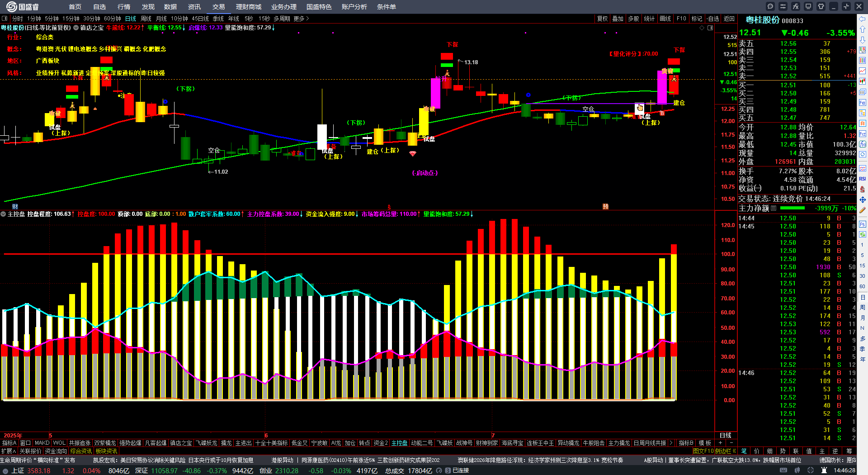Open the formula fx icon in title bar
The image size is (868, 475).
[x=796, y=6]
